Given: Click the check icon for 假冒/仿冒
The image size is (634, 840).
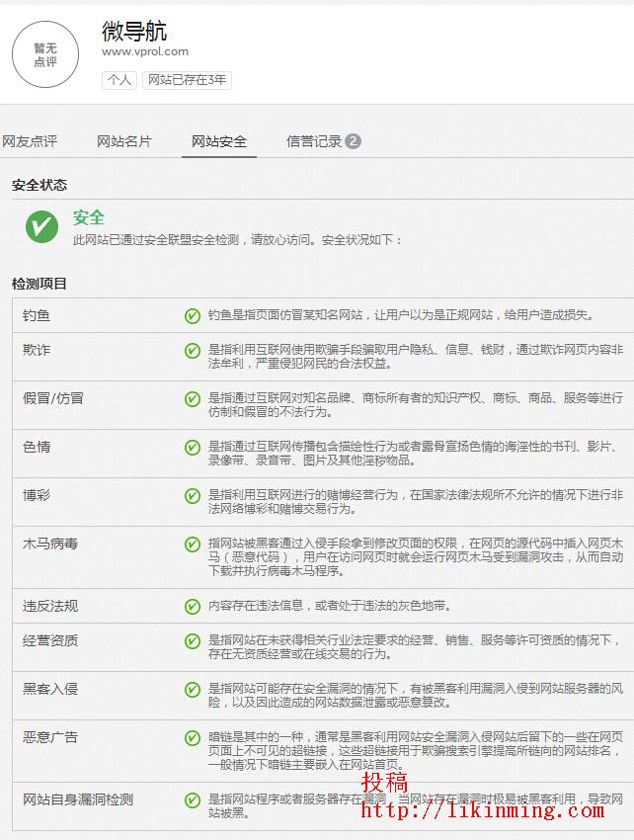Looking at the screenshot, I should tap(193, 398).
